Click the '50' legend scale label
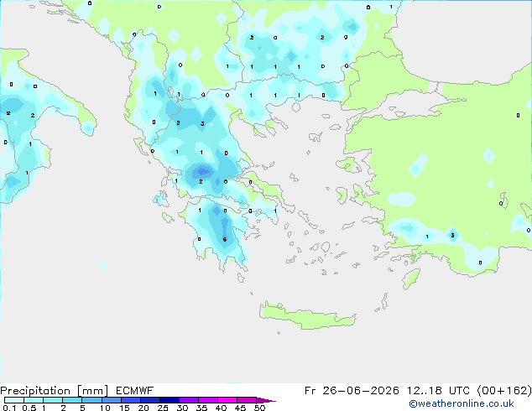The height and width of the screenshot is (411, 532). [x=259, y=408]
